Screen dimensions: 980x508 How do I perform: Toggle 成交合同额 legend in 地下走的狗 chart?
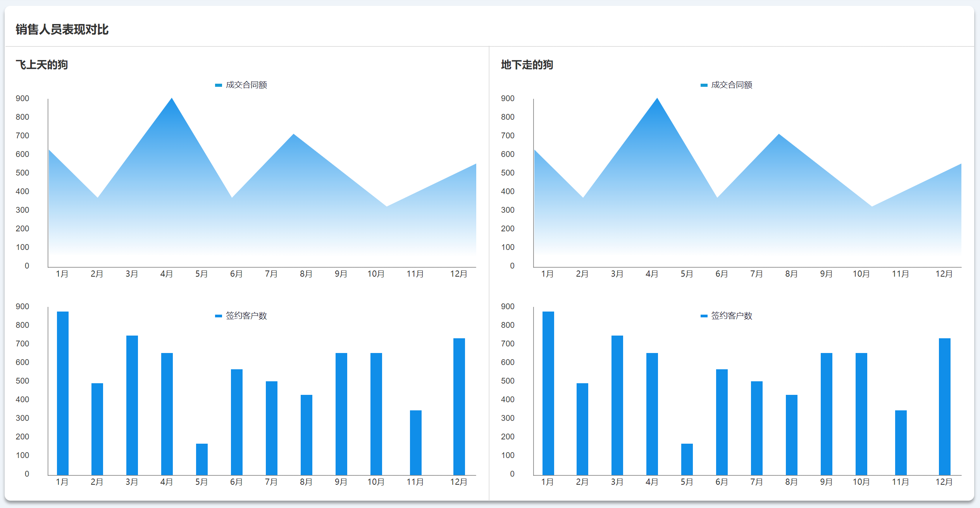[x=731, y=85]
